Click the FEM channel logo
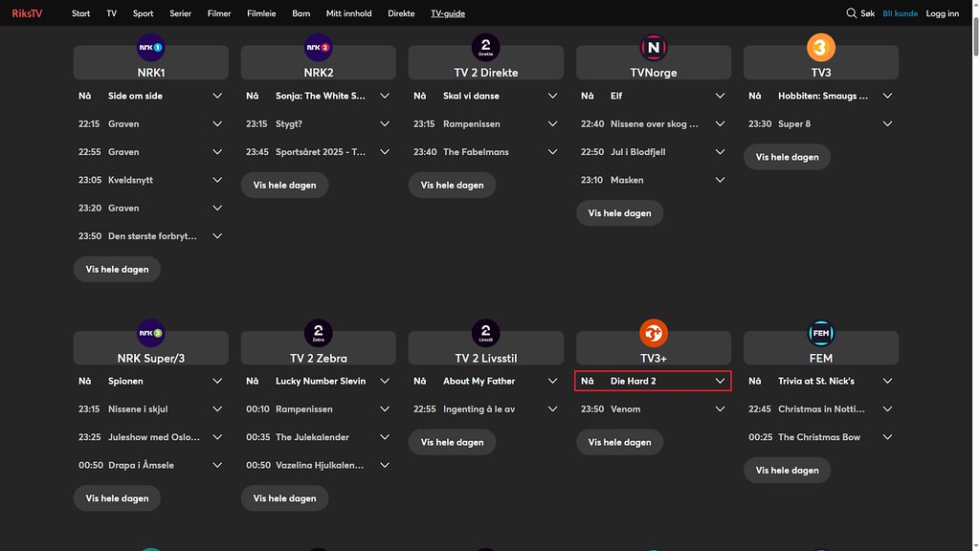This screenshot has width=980, height=551. point(820,333)
